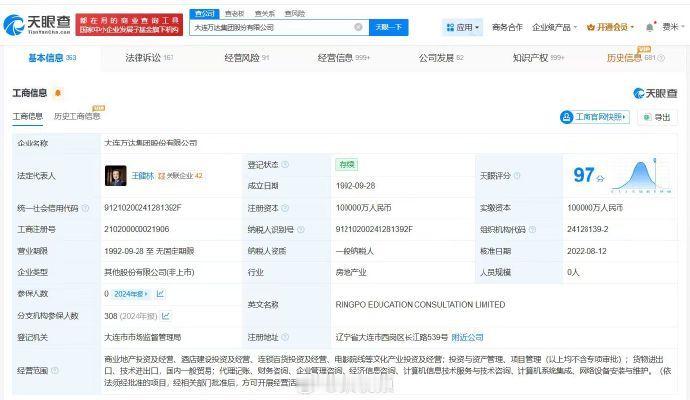Open the 2024年报 year dropdown for 参保人数
This screenshot has height=400, width=690.
(130, 294)
